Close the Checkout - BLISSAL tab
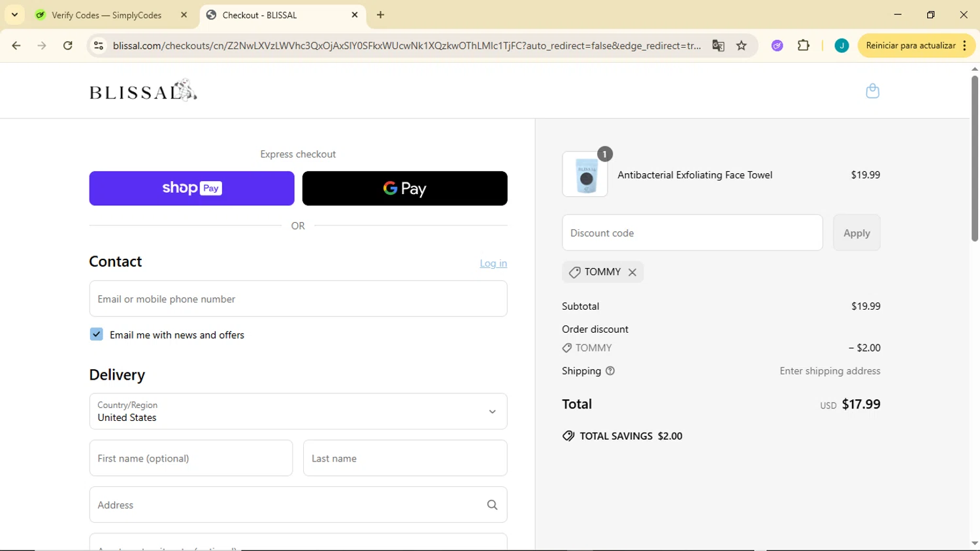980x551 pixels. tap(355, 15)
